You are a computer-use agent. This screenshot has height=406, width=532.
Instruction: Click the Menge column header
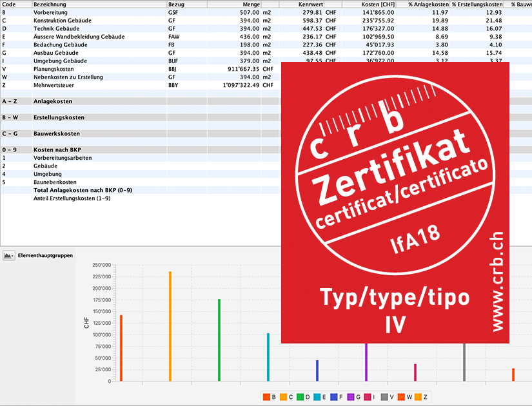tap(234, 5)
